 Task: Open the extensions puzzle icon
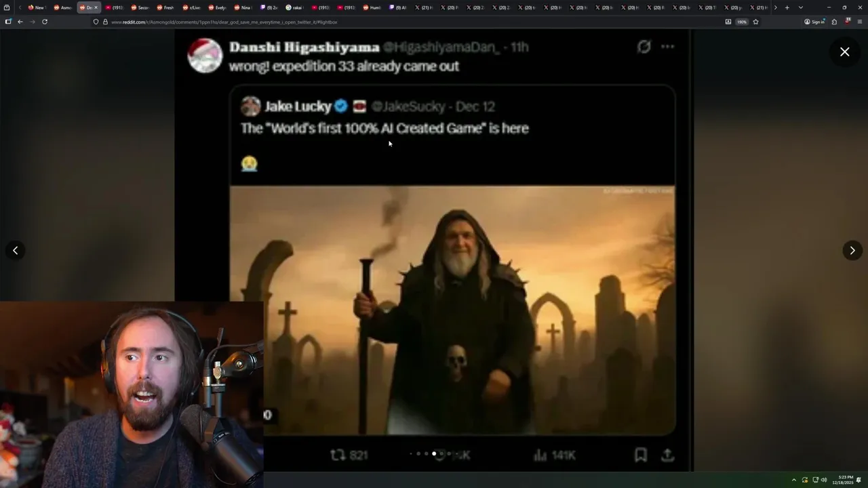[x=834, y=22]
